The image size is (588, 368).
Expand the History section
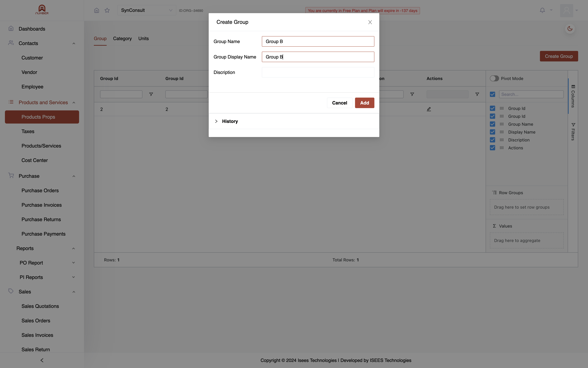[294, 121]
